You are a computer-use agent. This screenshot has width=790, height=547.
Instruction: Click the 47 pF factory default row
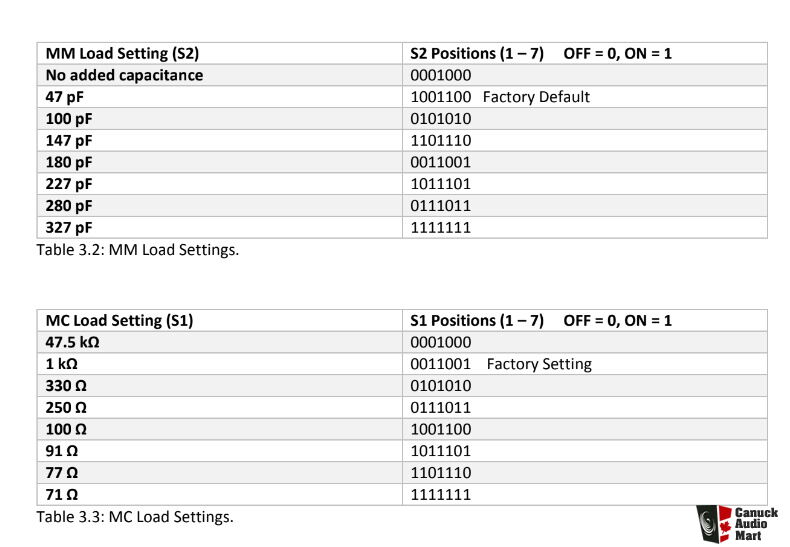(402, 97)
